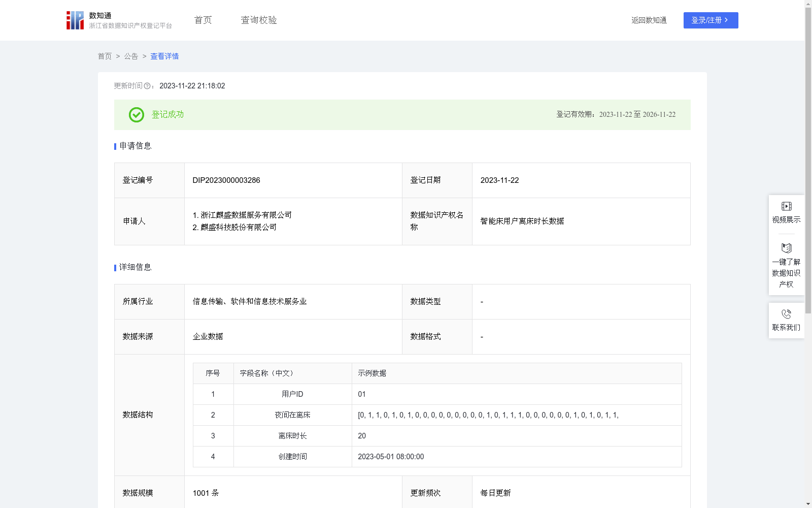Click applicant 浙江麒盛数据服务有限公司

[x=246, y=215]
